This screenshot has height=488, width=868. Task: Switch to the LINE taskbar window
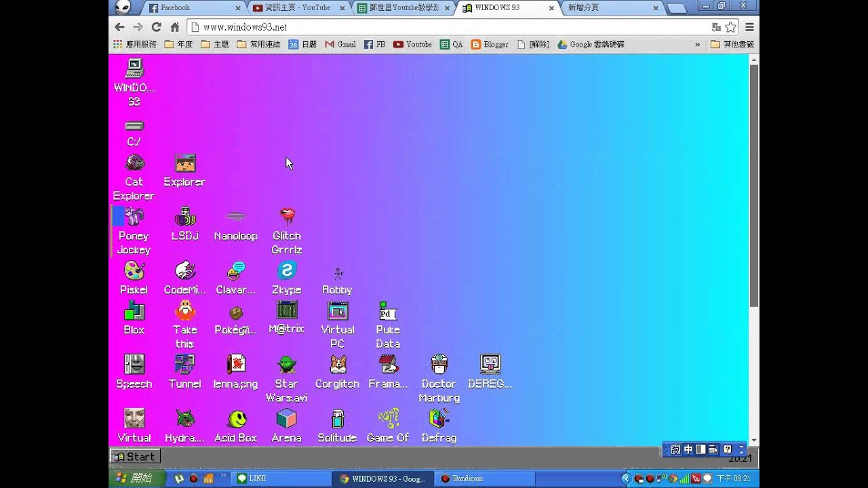point(282,479)
